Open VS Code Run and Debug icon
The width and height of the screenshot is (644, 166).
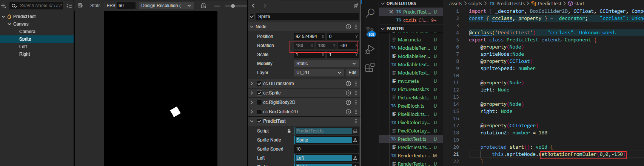click(370, 49)
